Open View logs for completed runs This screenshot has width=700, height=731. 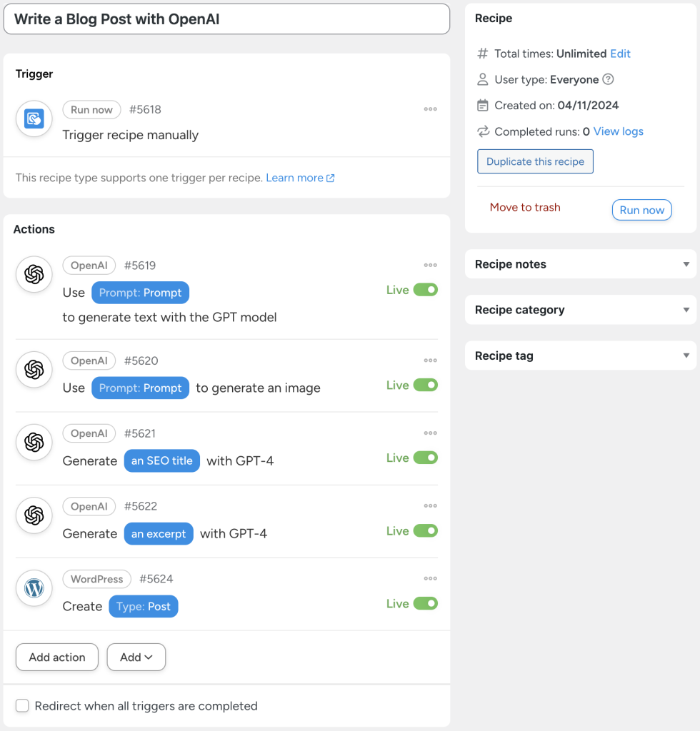619,131
